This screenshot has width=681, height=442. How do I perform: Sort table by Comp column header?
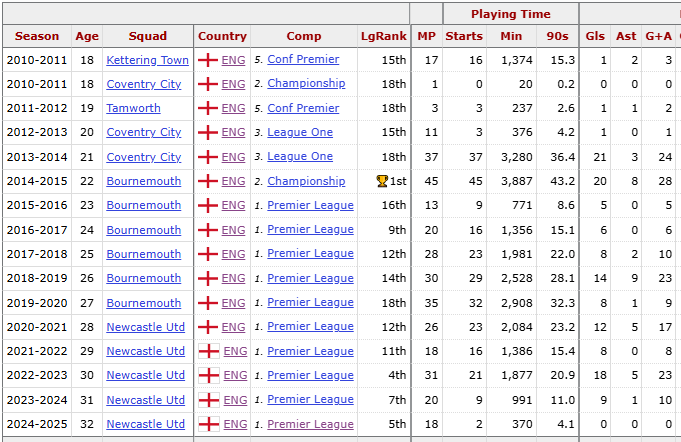point(304,36)
